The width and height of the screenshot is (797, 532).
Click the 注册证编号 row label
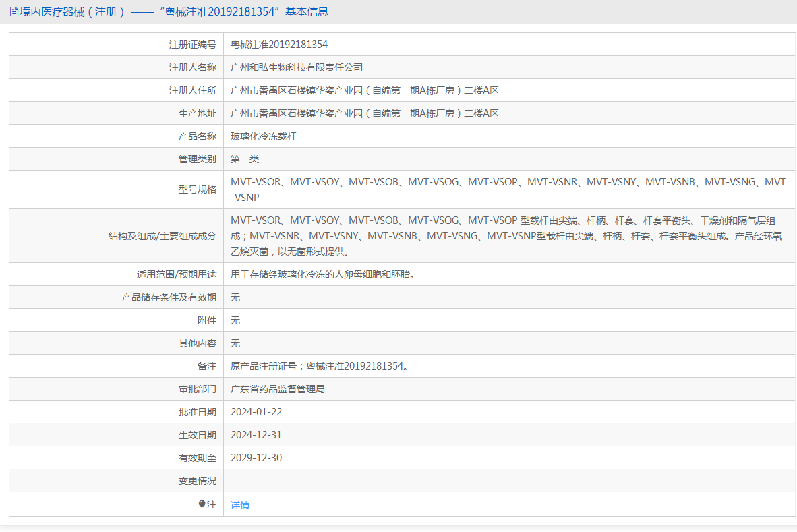point(193,45)
